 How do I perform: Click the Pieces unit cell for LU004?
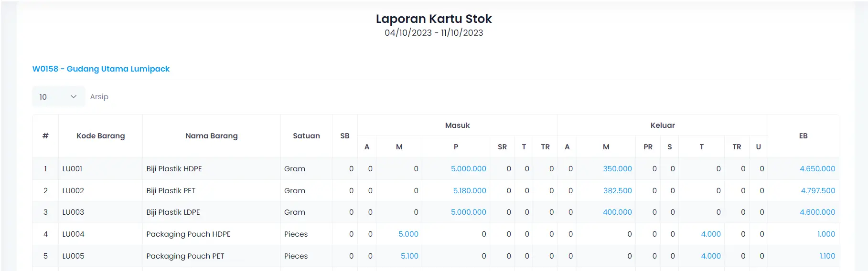pos(306,234)
